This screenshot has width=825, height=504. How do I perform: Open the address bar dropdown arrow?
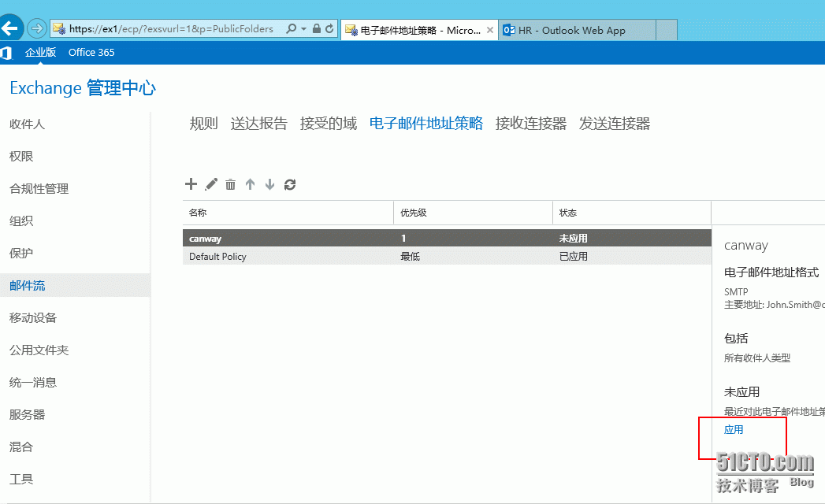[303, 29]
